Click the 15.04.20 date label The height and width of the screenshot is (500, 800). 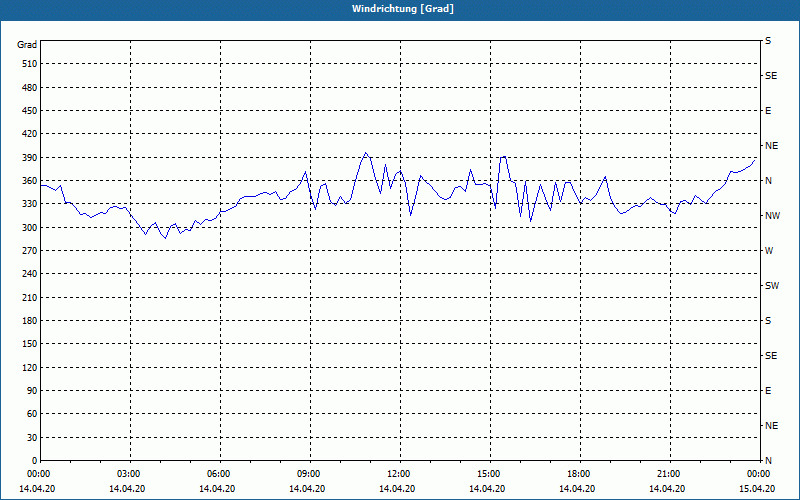pyautogui.click(x=757, y=488)
